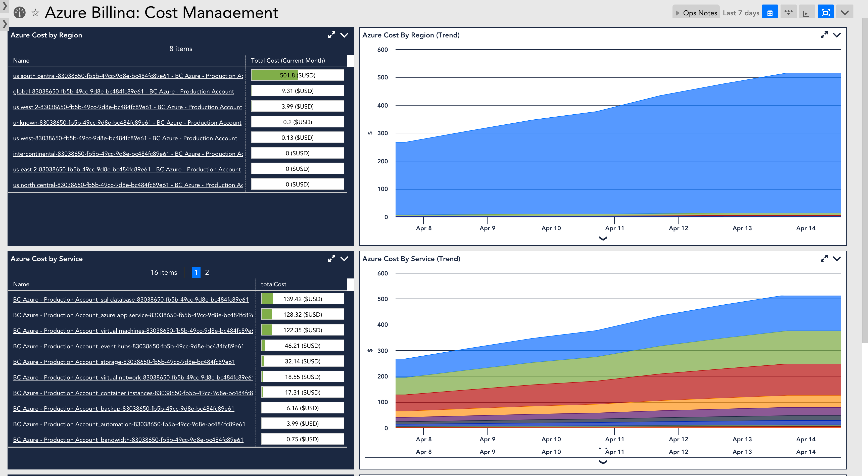The height and width of the screenshot is (476, 868).
Task: Click the 139.42 ($USD) cost bar
Action: [303, 299]
